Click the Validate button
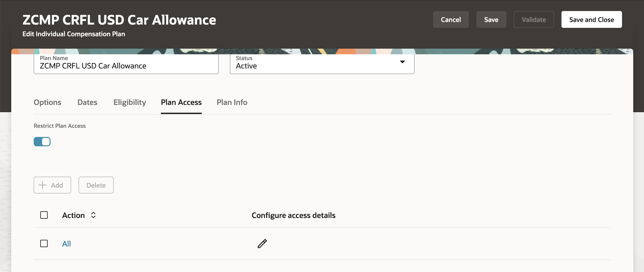Viewport: 644px width, 272px height. (534, 19)
